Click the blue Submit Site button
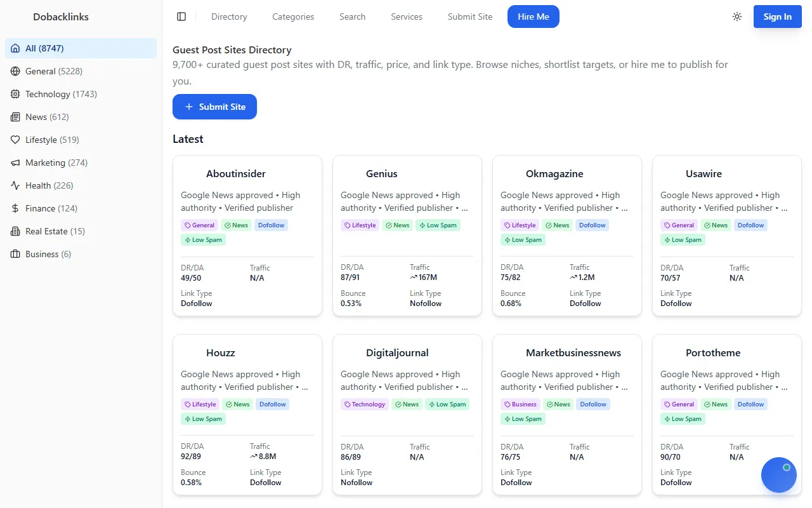 214,107
